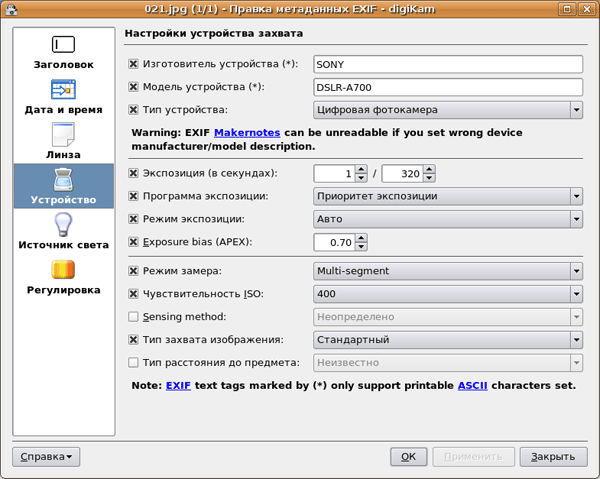Open the Дата и время calendar icon
The height and width of the screenshot is (479, 600).
click(x=63, y=89)
